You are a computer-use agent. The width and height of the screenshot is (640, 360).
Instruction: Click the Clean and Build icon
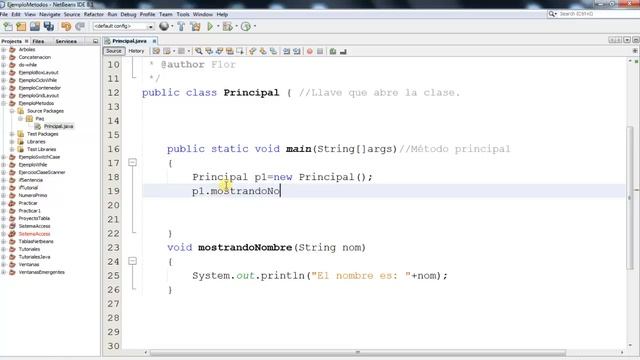[196, 27]
